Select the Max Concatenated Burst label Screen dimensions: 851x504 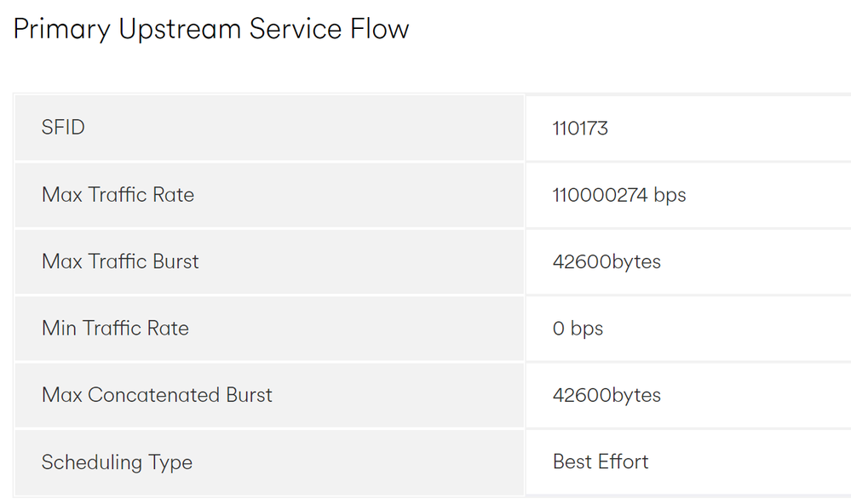coord(157,395)
